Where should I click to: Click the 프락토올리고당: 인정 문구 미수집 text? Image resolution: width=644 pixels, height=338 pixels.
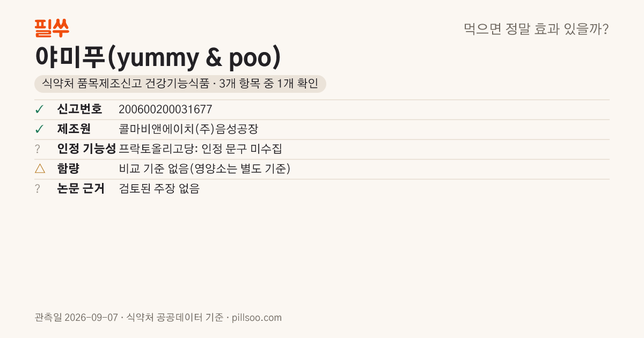[x=200, y=149]
